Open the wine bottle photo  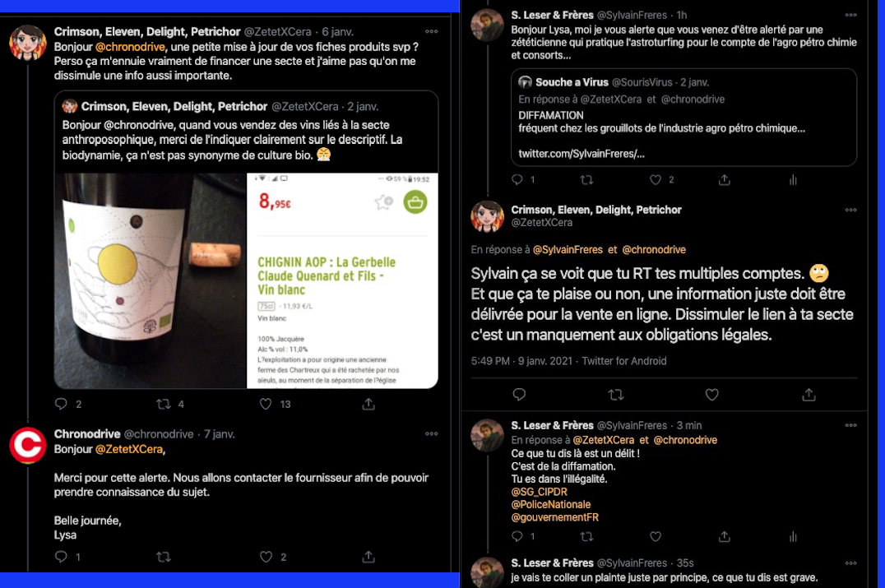[151, 280]
